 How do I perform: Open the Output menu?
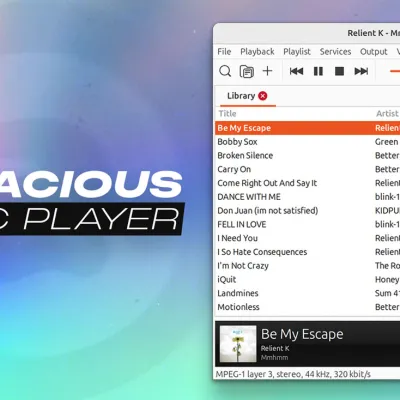[374, 52]
